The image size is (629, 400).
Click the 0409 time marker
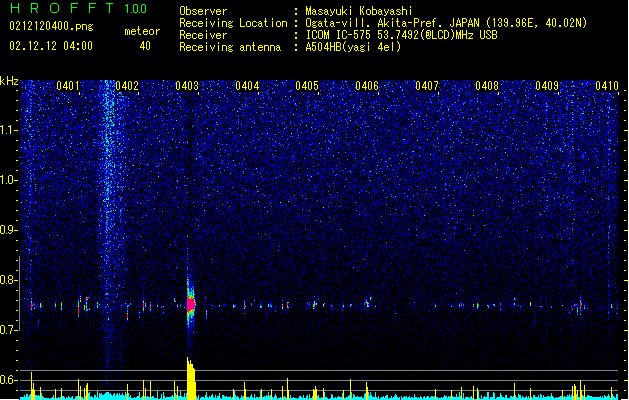(547, 86)
